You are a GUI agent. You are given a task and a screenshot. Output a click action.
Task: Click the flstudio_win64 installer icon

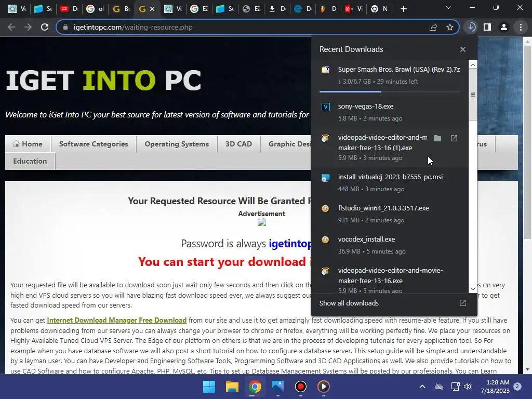point(325,209)
